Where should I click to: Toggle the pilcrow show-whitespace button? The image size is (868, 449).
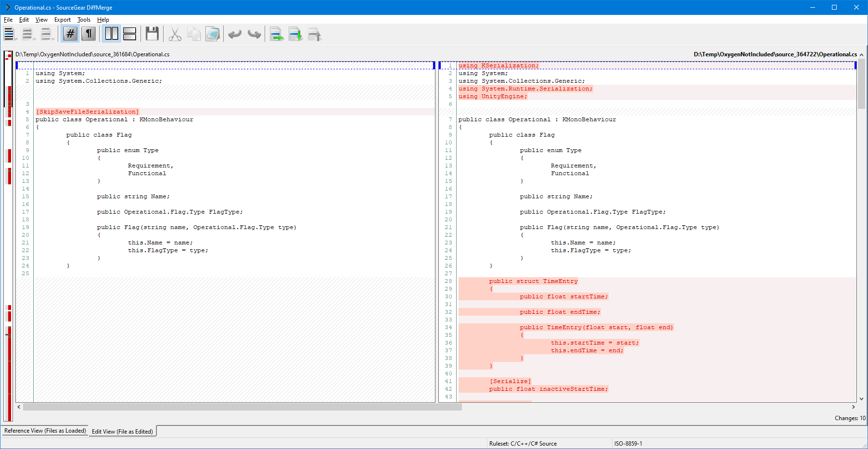[x=89, y=34]
